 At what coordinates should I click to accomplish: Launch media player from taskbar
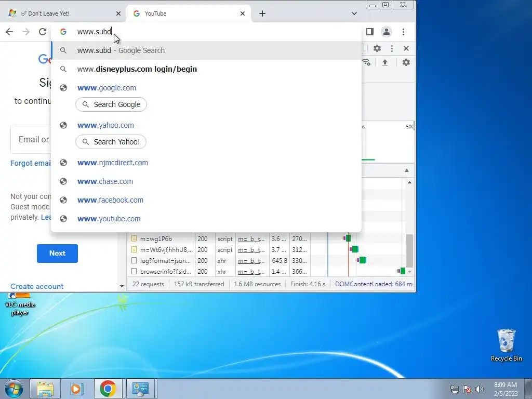pyautogui.click(x=77, y=389)
